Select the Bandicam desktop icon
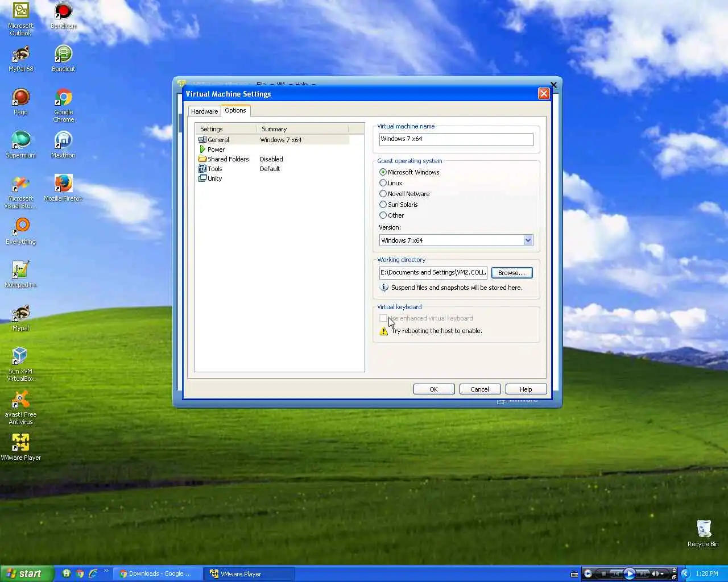The height and width of the screenshot is (582, 728). (63, 16)
